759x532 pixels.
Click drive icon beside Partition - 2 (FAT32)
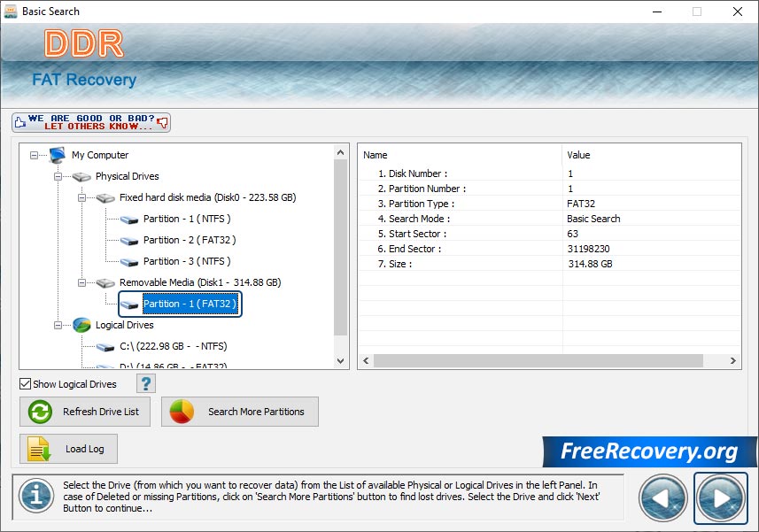coord(129,241)
